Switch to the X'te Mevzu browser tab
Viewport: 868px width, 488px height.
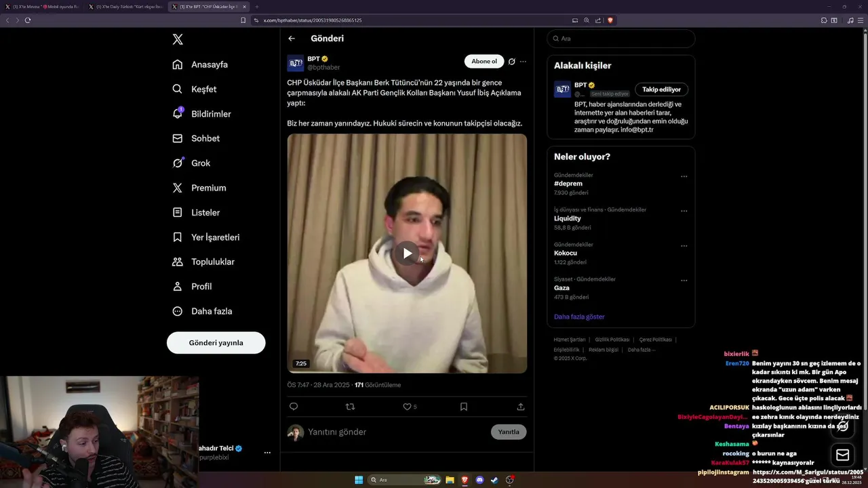42,7
